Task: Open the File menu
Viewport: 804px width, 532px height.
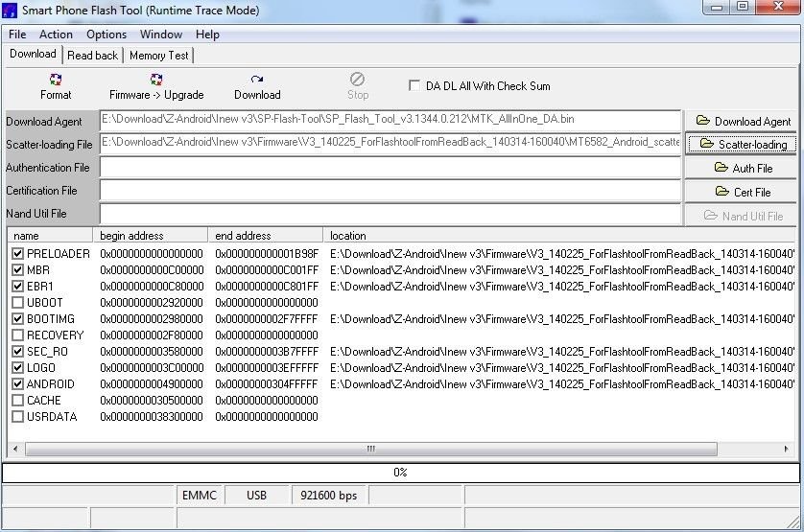Action: (x=17, y=35)
